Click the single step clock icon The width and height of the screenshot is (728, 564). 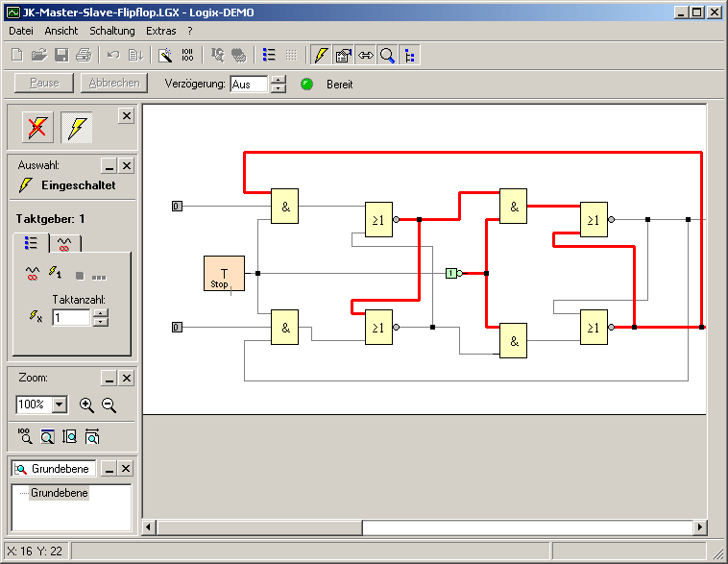click(56, 275)
